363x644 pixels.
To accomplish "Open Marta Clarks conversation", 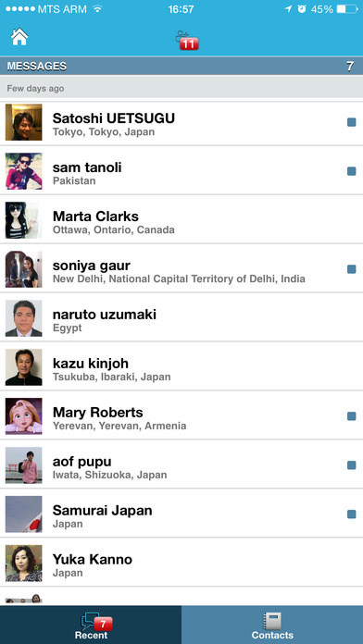I will [x=181, y=219].
